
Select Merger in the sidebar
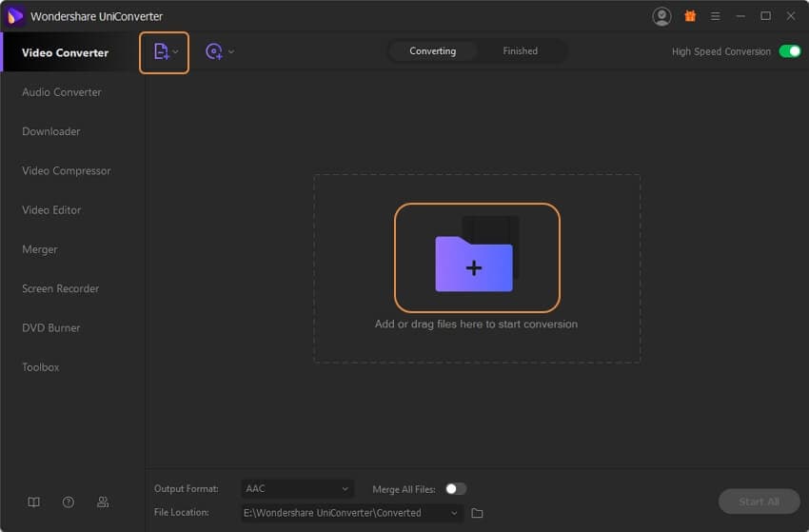coord(40,249)
